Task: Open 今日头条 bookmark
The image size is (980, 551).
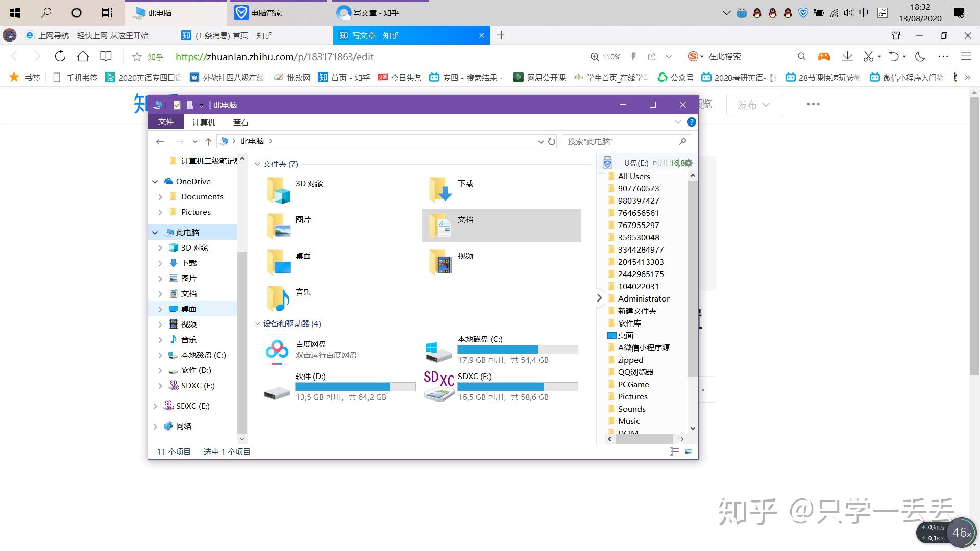Action: click(x=400, y=78)
